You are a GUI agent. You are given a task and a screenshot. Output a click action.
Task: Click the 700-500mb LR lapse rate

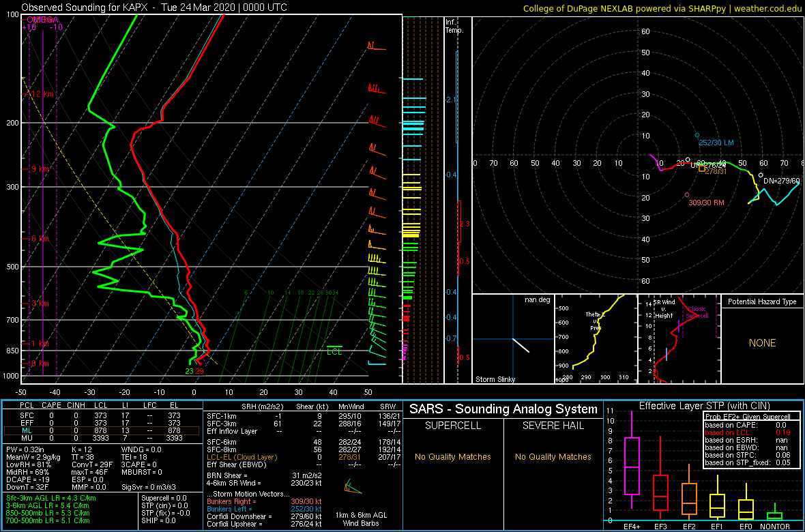point(48,520)
